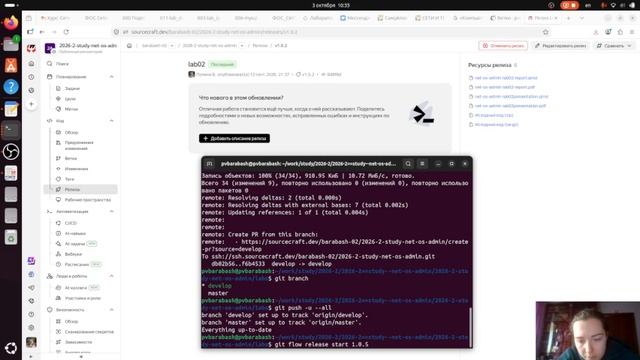Click the plus create button in left rail
This screenshot has height=360, width=640.
click(31, 104)
